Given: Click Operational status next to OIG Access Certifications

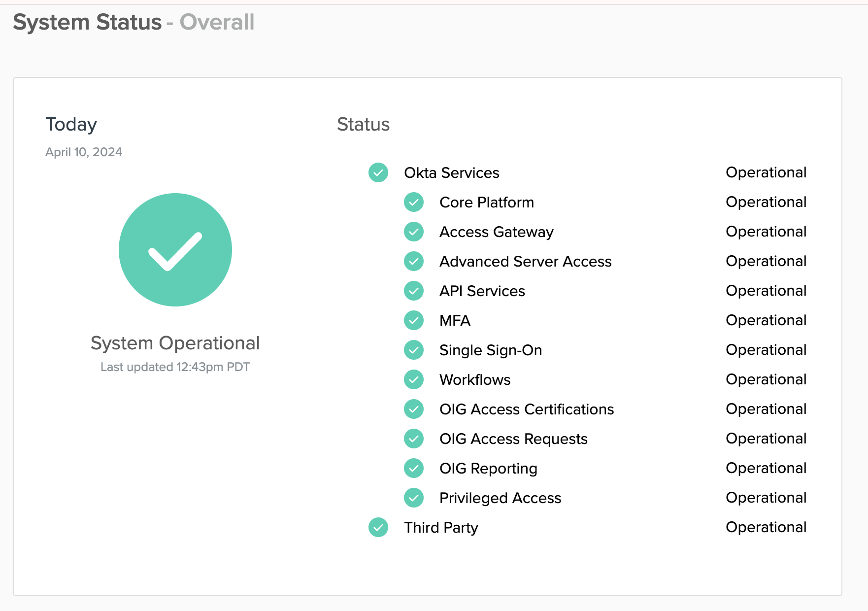Looking at the screenshot, I should click(x=766, y=409).
